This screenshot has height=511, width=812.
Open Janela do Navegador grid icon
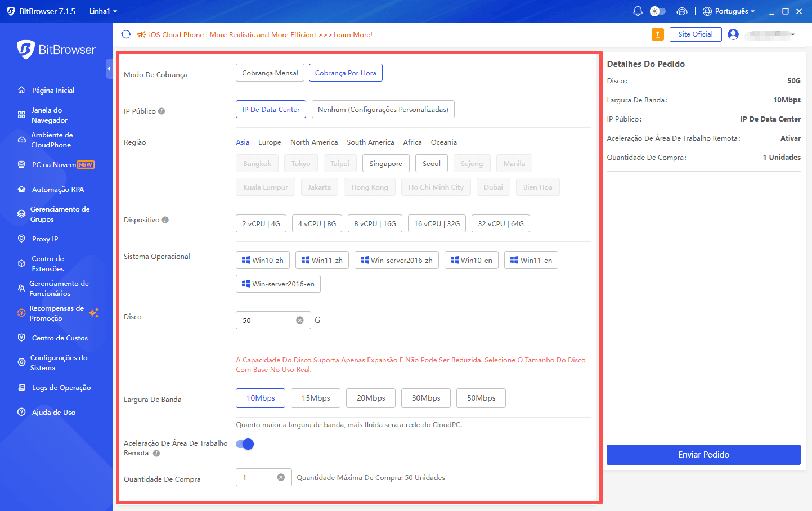point(21,115)
